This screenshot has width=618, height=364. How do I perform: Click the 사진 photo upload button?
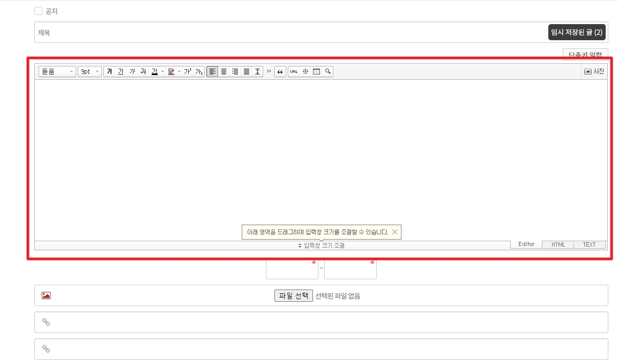(x=594, y=72)
